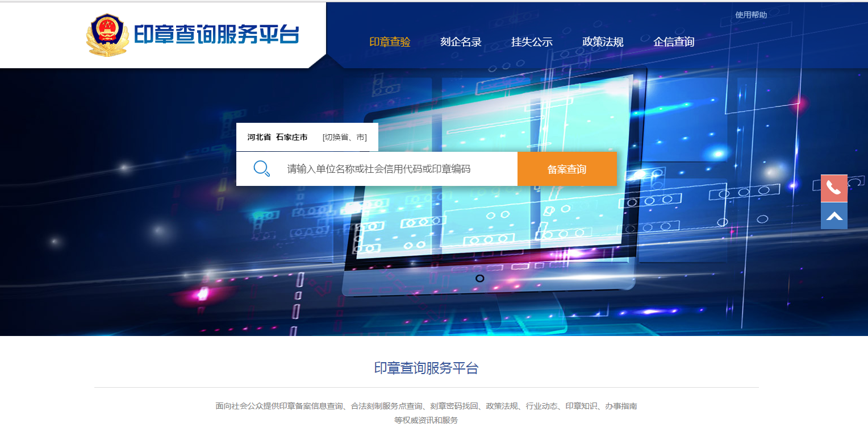Viewport: 868px width, 448px height.
Task: Click the 石家庄市 city label
Action: (292, 137)
